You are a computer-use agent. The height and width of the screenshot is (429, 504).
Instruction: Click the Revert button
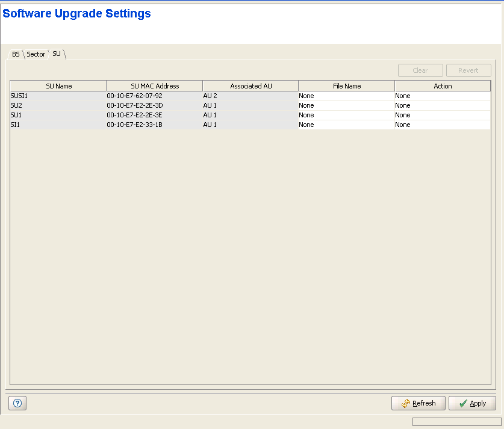tap(468, 70)
